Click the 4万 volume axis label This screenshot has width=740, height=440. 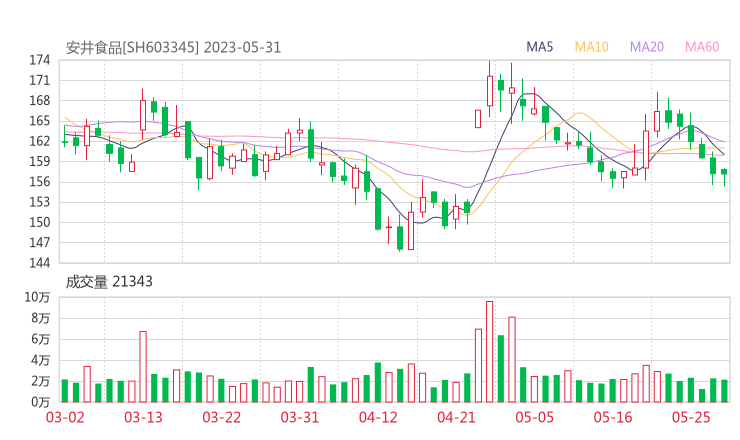click(x=41, y=361)
